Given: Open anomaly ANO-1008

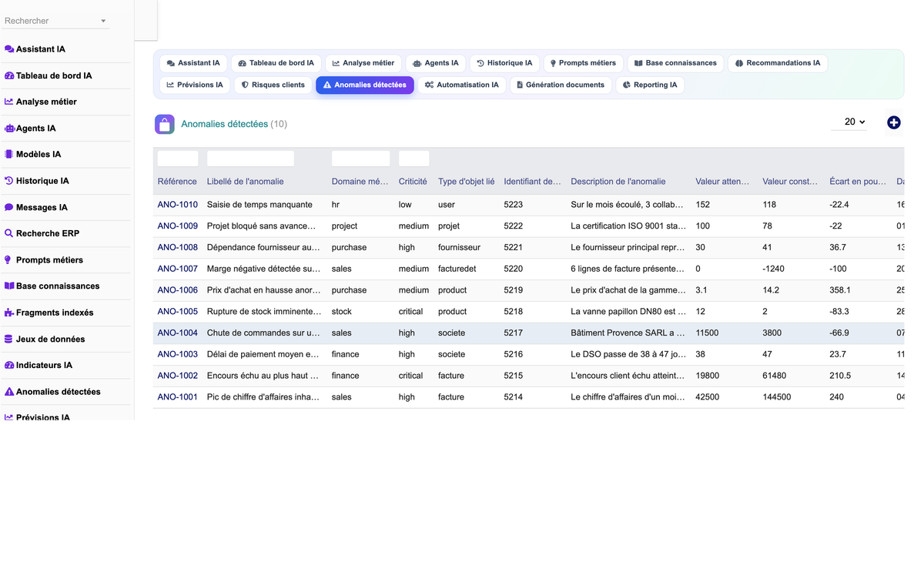Looking at the screenshot, I should tap(177, 248).
